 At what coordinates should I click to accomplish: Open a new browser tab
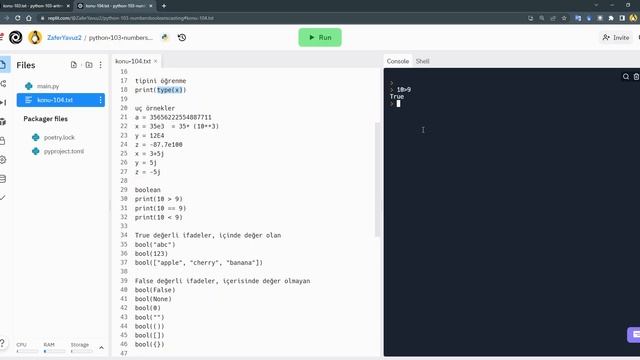coord(164,6)
